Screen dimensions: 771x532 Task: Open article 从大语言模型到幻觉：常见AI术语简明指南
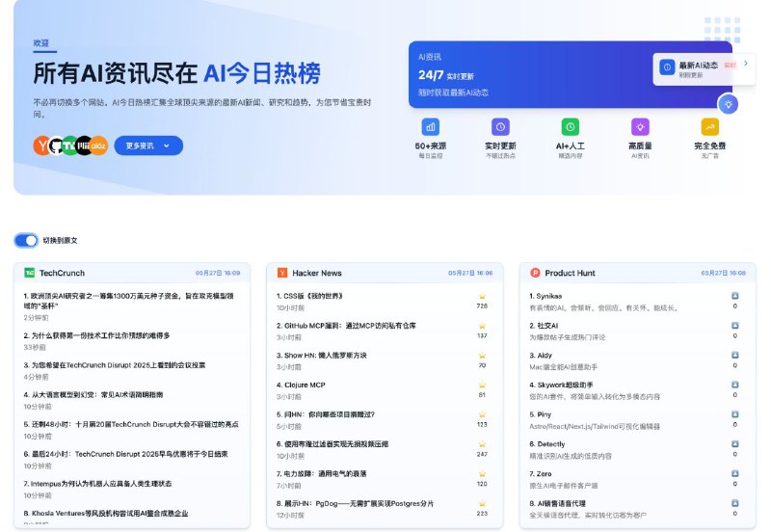[93, 394]
